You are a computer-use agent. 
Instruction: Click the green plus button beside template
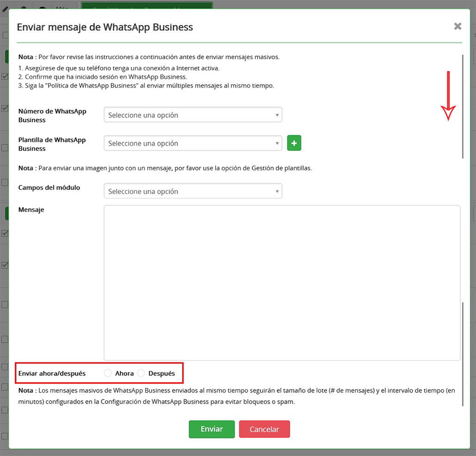tap(294, 143)
